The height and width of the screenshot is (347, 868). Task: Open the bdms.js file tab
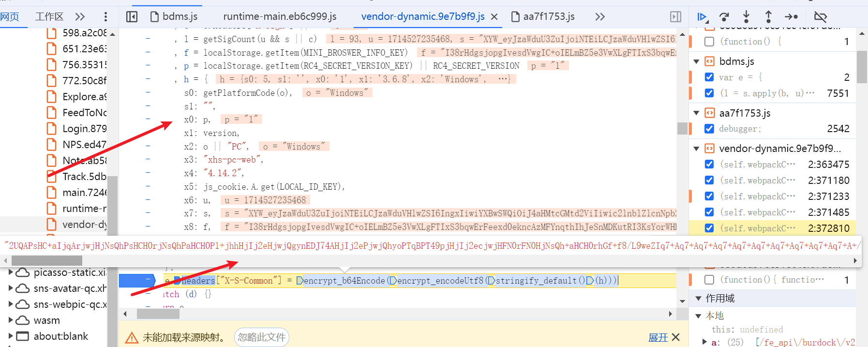tap(174, 17)
